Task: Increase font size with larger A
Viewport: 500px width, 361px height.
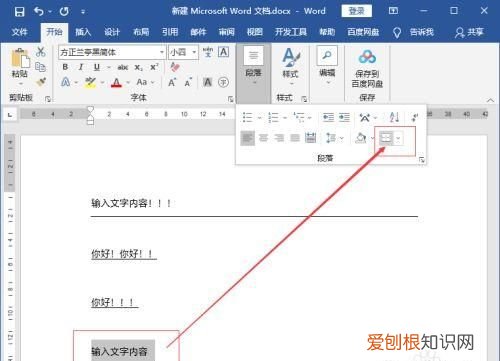Action: 172,82
